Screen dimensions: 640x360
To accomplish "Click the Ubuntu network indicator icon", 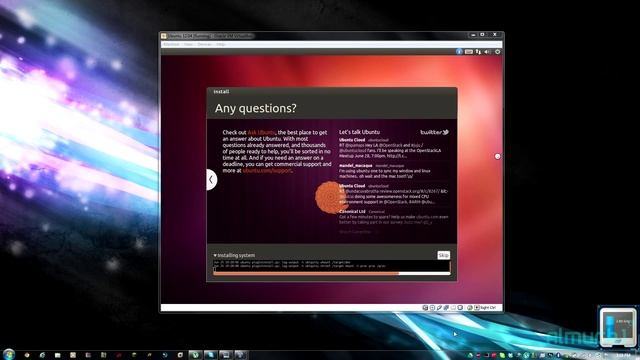I will click(x=478, y=52).
